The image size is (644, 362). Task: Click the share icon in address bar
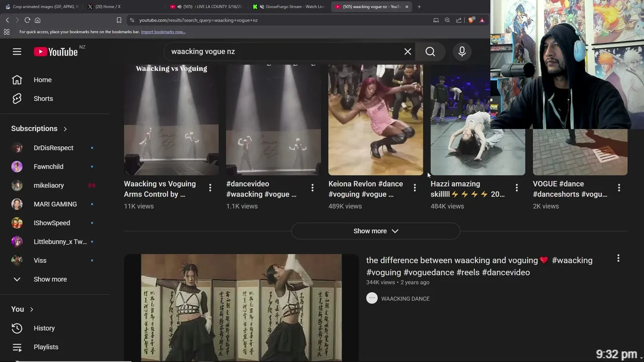pyautogui.click(x=459, y=20)
